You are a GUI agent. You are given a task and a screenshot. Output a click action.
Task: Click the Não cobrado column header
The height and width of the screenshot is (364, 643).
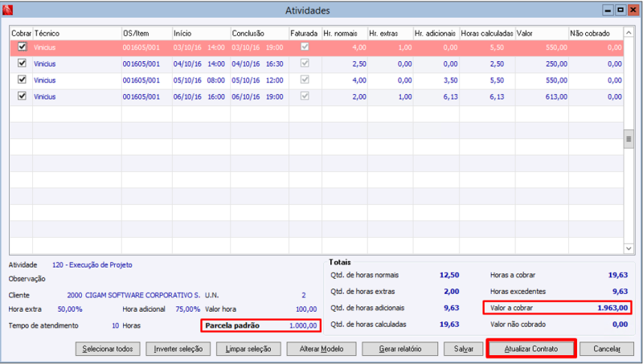click(596, 33)
